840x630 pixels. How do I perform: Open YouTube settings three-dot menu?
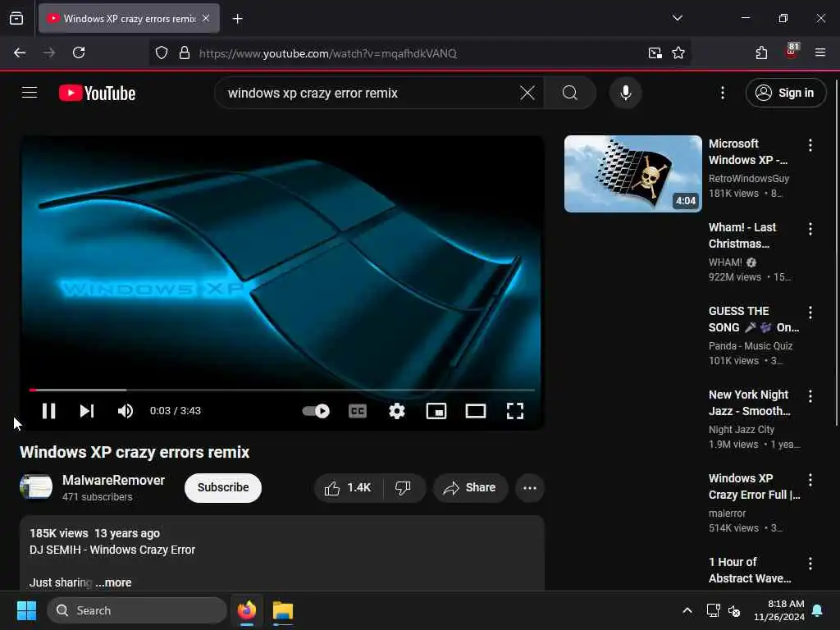pos(722,94)
